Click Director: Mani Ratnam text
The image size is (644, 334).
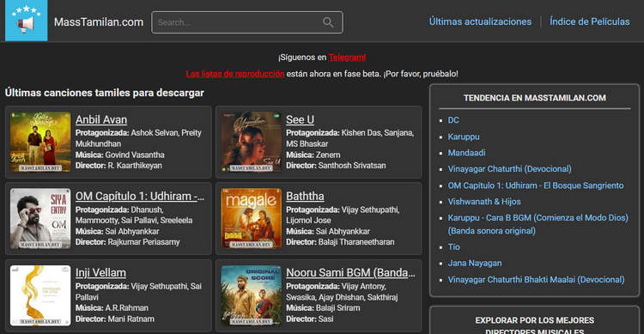115,319
